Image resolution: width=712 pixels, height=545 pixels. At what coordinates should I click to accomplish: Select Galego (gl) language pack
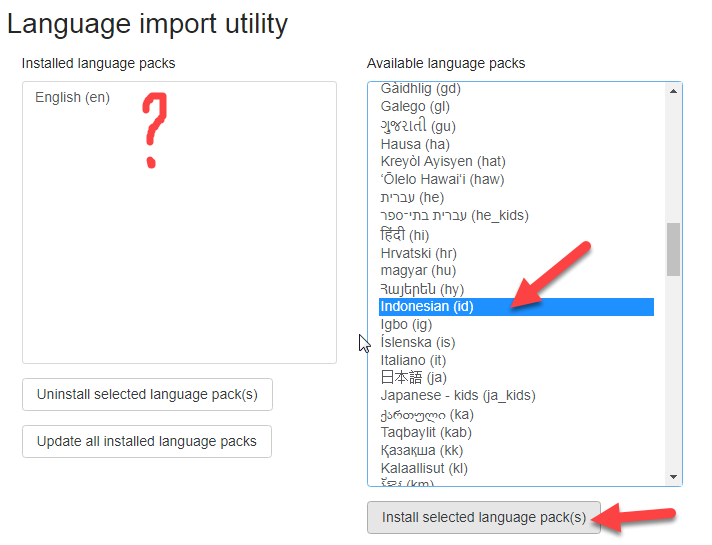413,107
